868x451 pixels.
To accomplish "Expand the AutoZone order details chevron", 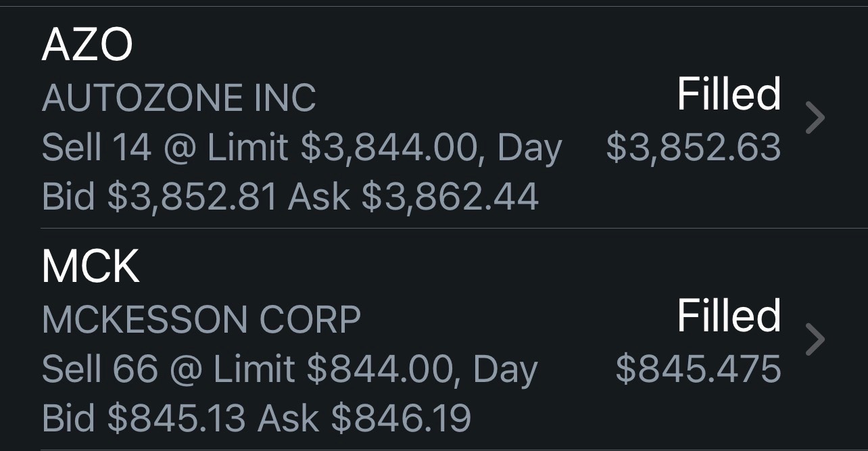I will [816, 118].
